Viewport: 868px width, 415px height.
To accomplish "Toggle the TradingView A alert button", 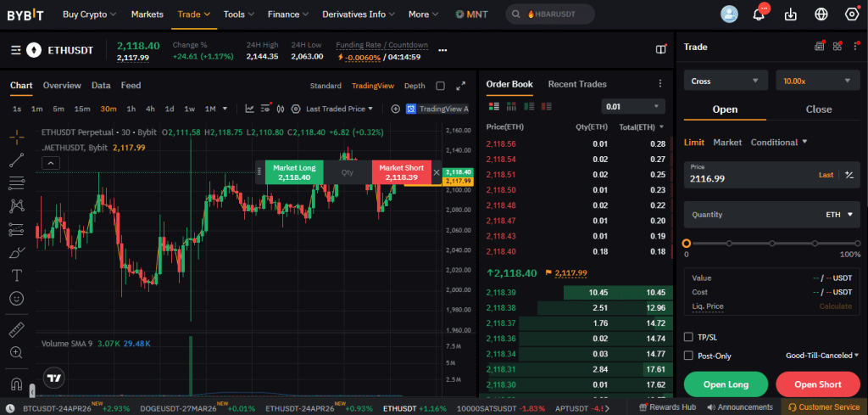I will coord(437,109).
